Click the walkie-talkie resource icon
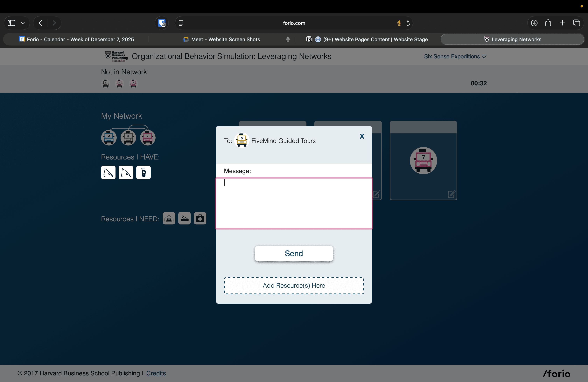 [143, 173]
